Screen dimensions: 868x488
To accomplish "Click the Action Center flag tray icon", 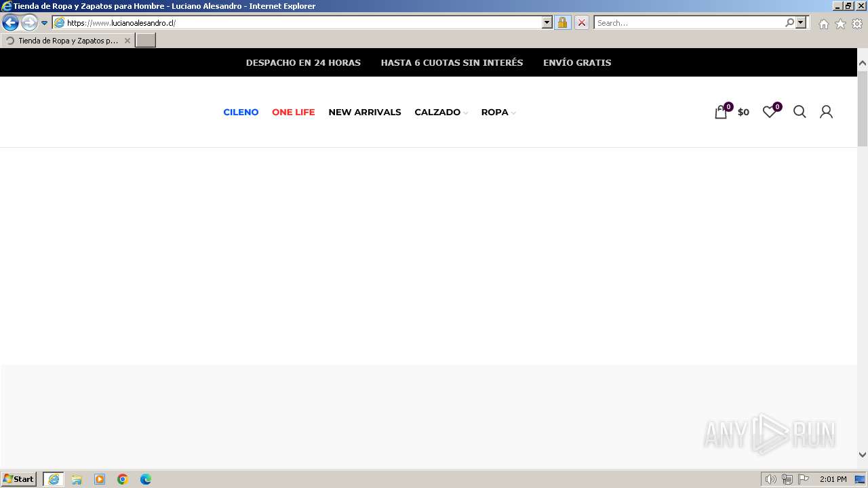I will click(x=804, y=479).
